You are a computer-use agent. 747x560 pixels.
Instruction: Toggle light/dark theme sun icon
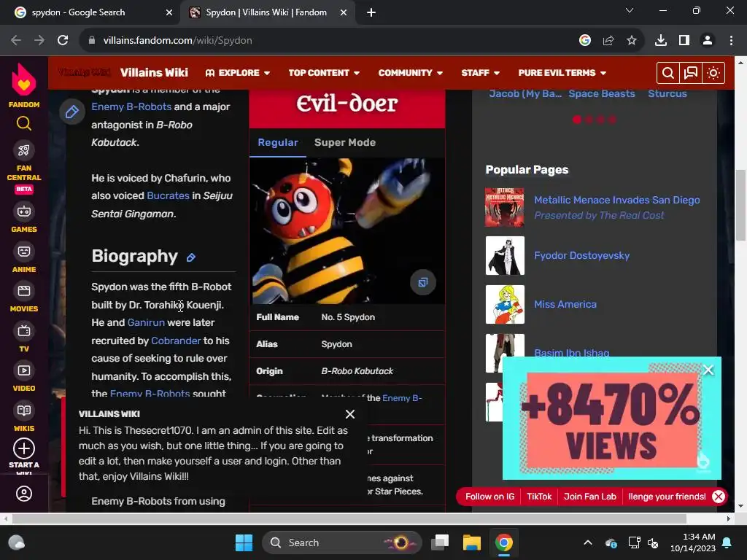pyautogui.click(x=713, y=73)
